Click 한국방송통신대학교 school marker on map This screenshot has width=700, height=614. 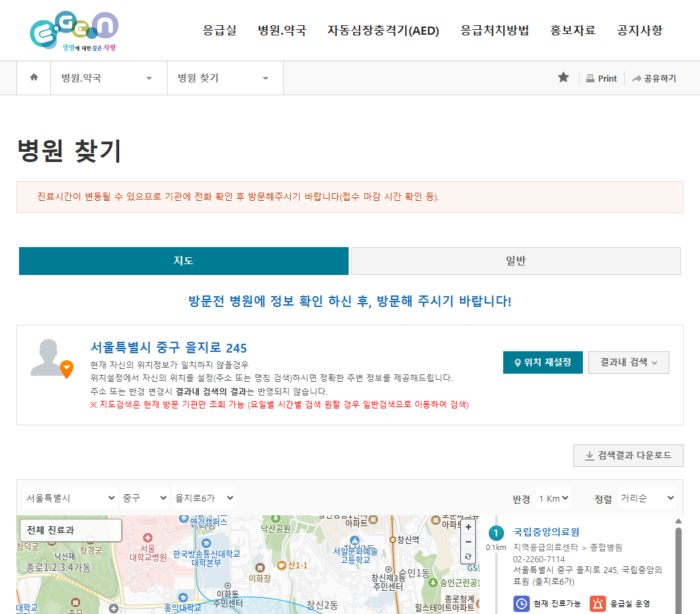click(x=206, y=543)
